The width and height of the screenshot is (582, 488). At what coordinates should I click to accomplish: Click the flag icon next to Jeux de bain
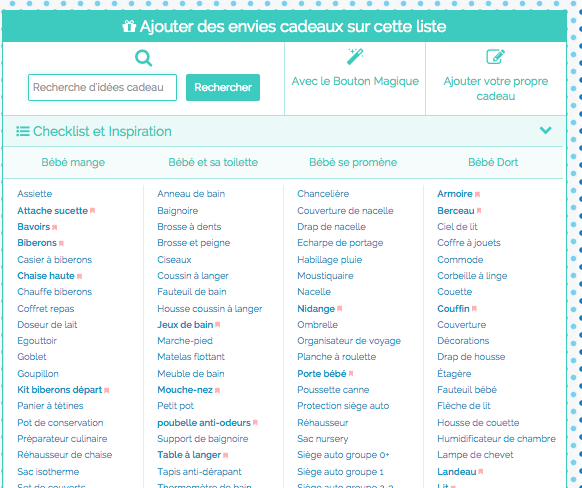218,325
